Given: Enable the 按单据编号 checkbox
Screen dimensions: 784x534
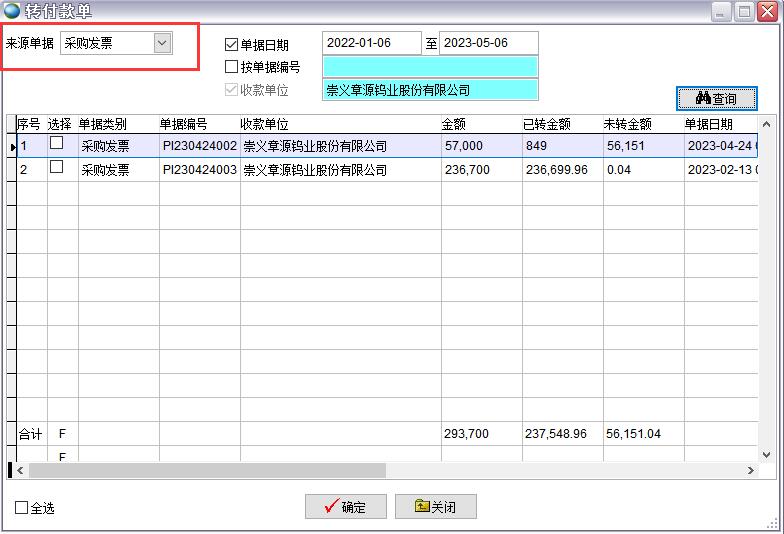Looking at the screenshot, I should [x=232, y=67].
